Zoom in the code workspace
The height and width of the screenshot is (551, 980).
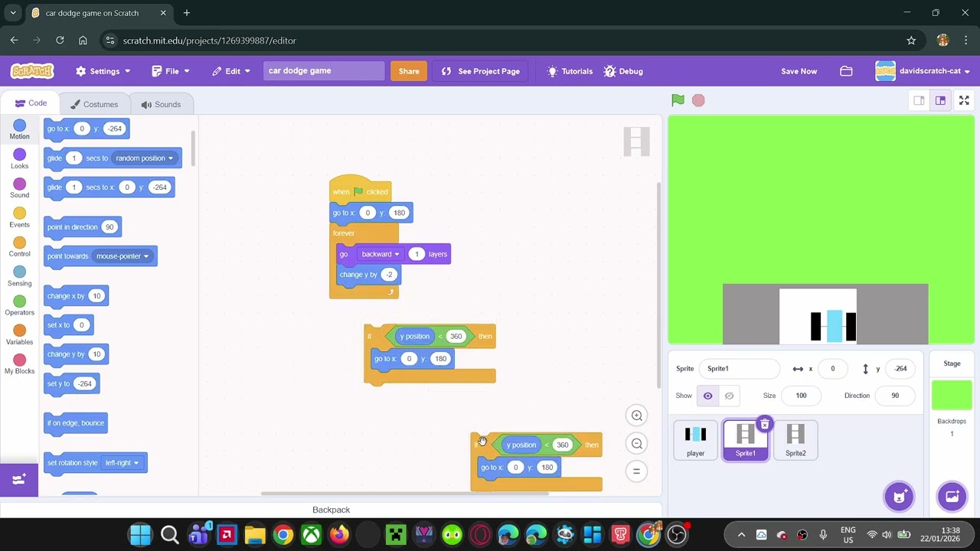pos(636,416)
